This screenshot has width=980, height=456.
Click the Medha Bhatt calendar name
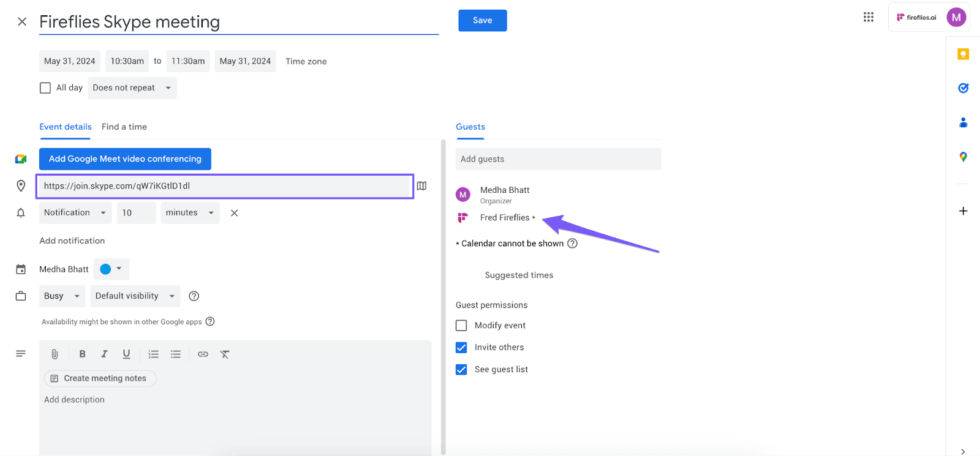(x=64, y=269)
